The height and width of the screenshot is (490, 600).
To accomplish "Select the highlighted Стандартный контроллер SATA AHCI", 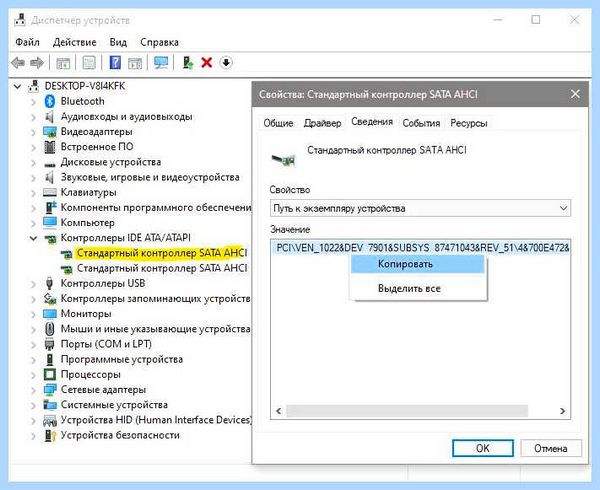I will 162,253.
